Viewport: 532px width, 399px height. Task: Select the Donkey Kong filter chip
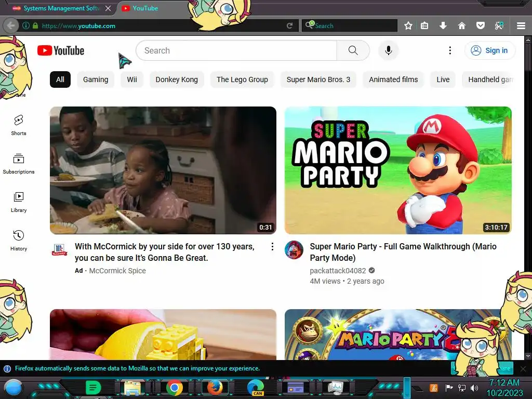point(177,79)
